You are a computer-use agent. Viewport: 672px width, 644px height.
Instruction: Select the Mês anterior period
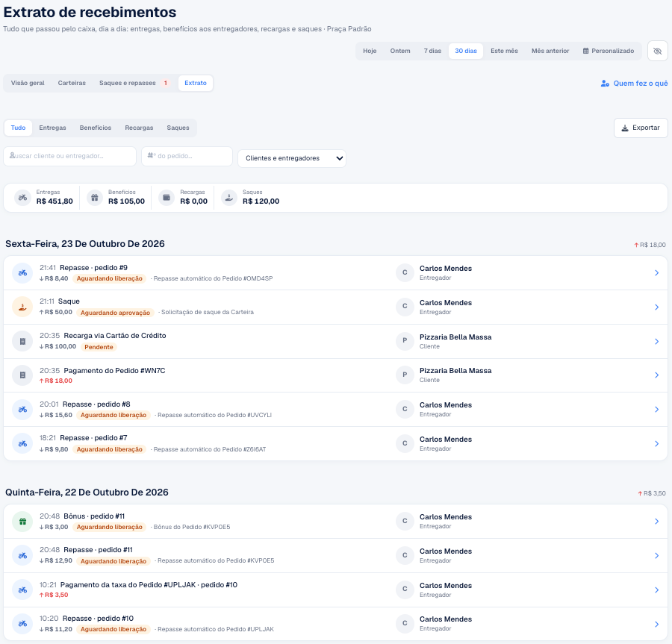[550, 51]
